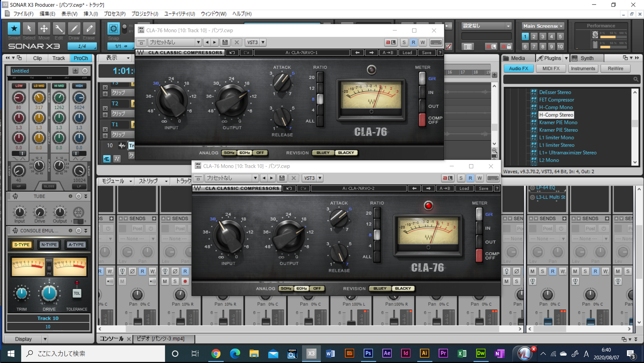Adjust OUTPUT knob in lower CLA-76
The height and width of the screenshot is (363, 644).
coord(288,237)
